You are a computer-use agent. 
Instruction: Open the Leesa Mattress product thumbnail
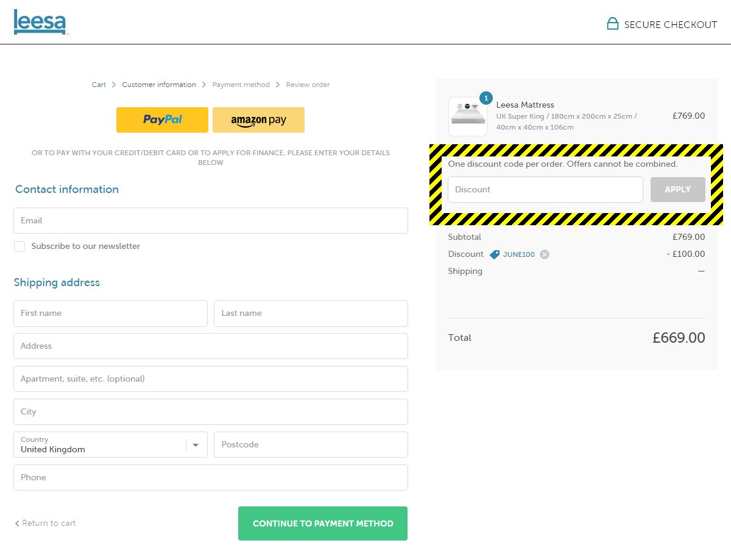click(468, 116)
